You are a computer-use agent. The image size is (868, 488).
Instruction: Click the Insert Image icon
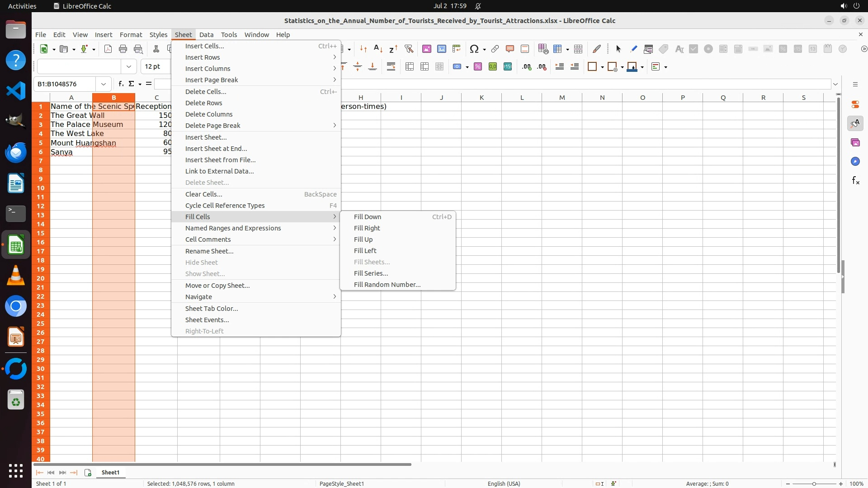(x=426, y=49)
